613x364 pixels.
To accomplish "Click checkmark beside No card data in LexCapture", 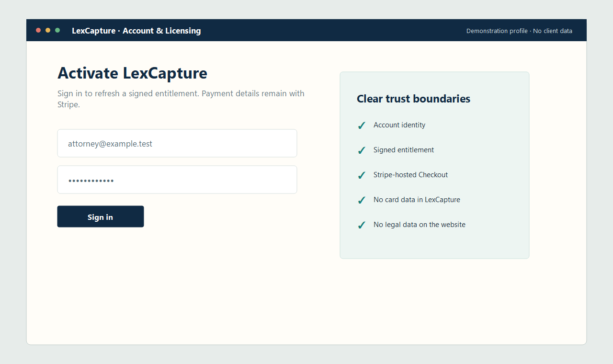I will pos(362,200).
